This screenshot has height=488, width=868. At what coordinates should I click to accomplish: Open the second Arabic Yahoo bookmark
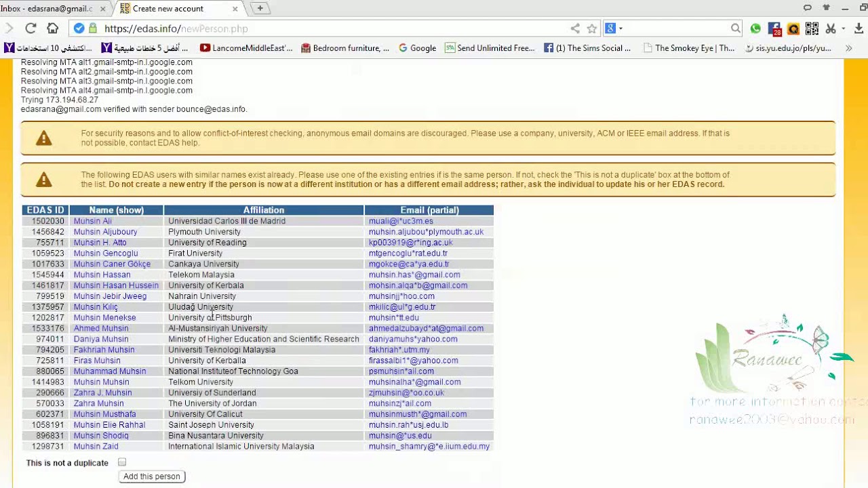click(x=144, y=48)
